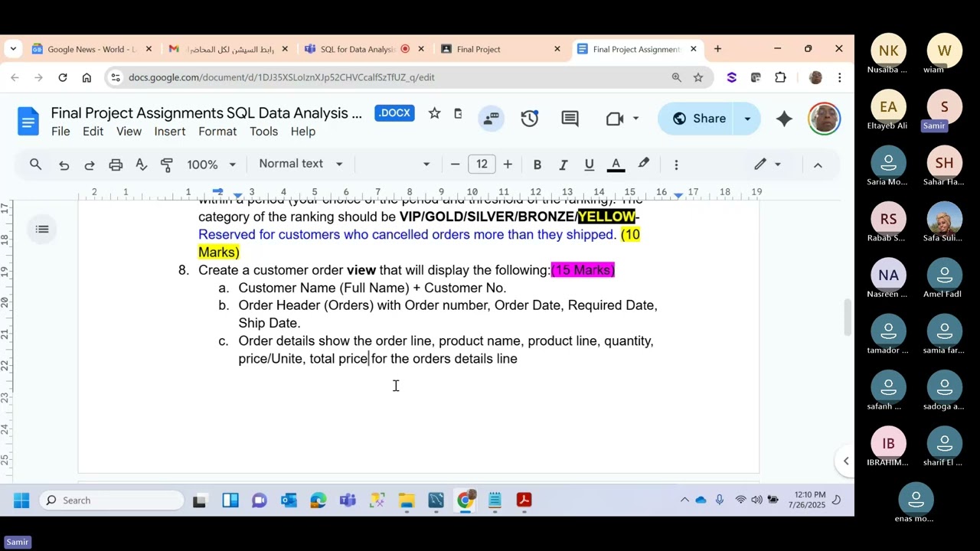Open the Windows Start menu
This screenshot has height=551, width=980.
coord(21,500)
